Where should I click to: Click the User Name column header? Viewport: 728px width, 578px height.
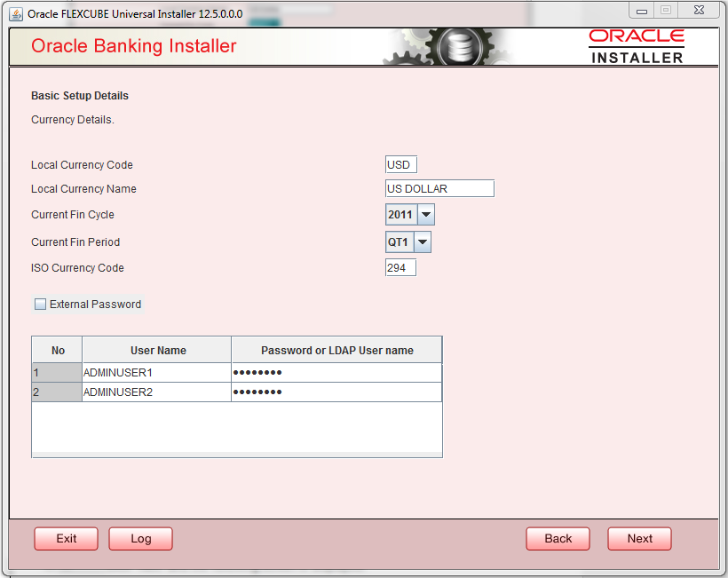point(156,349)
